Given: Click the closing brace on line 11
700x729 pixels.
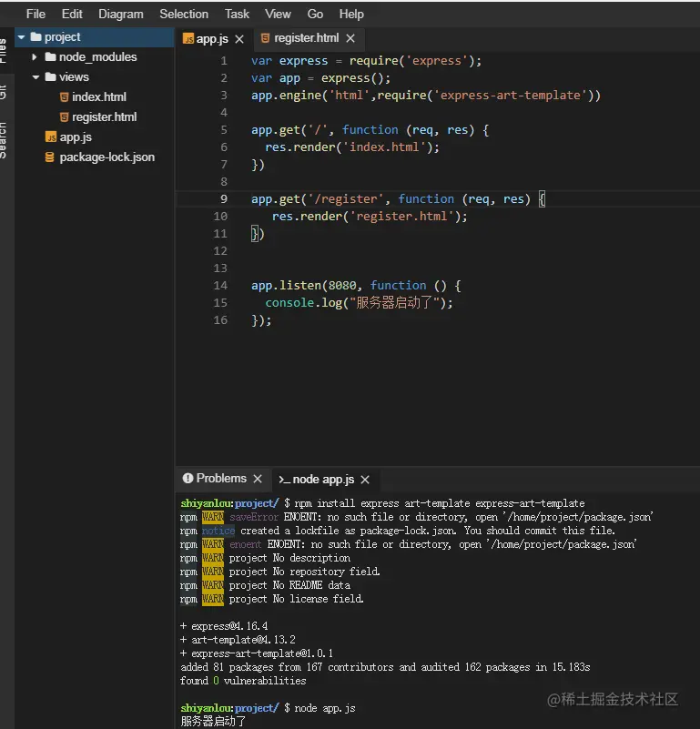Looking at the screenshot, I should 254,233.
